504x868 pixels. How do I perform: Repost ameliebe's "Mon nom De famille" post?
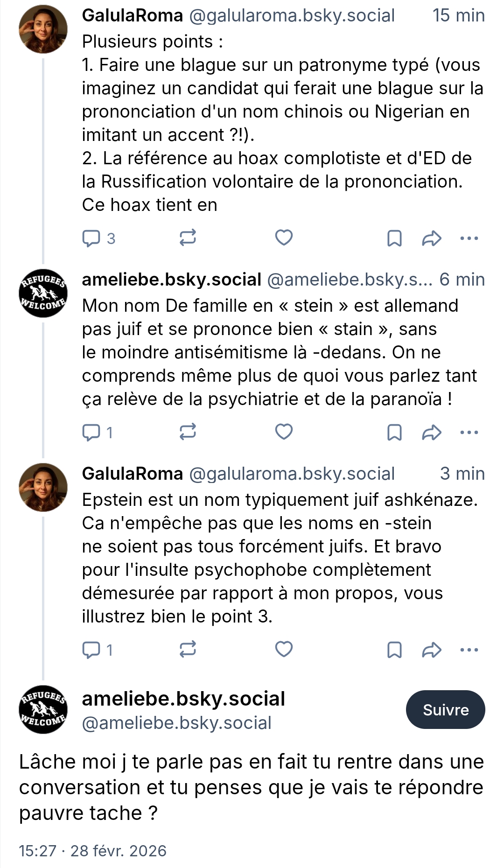(x=188, y=432)
